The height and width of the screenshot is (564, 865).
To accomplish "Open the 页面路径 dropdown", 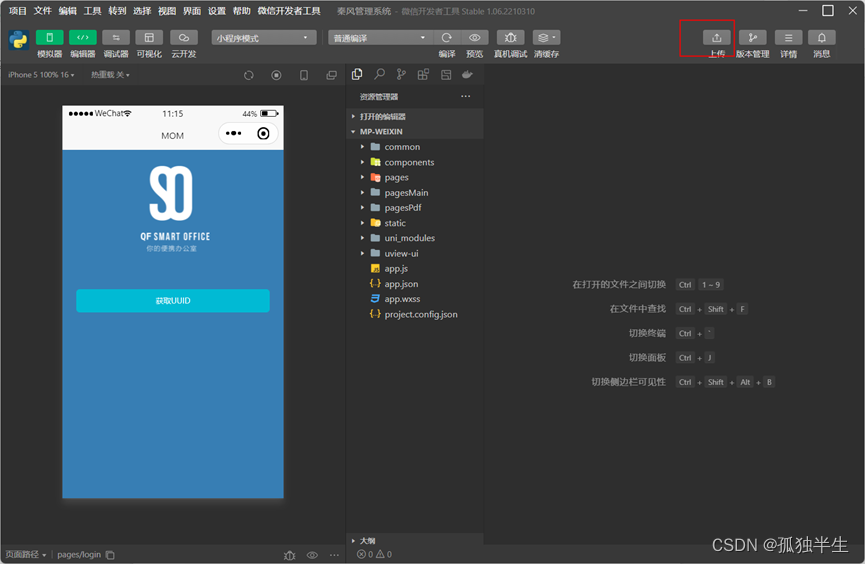I will click(25, 555).
